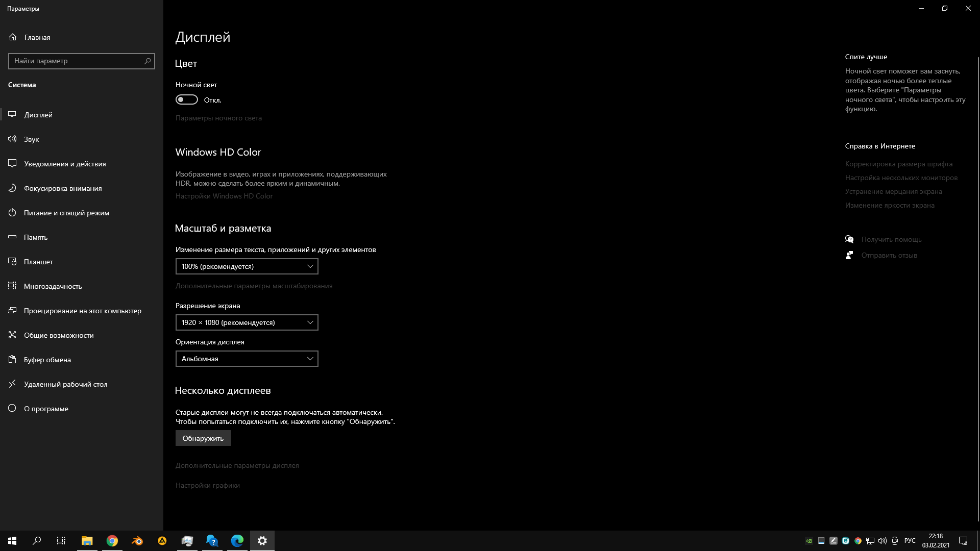Click the Найти параметр search field
This screenshot has width=980, height=551.
(x=82, y=61)
